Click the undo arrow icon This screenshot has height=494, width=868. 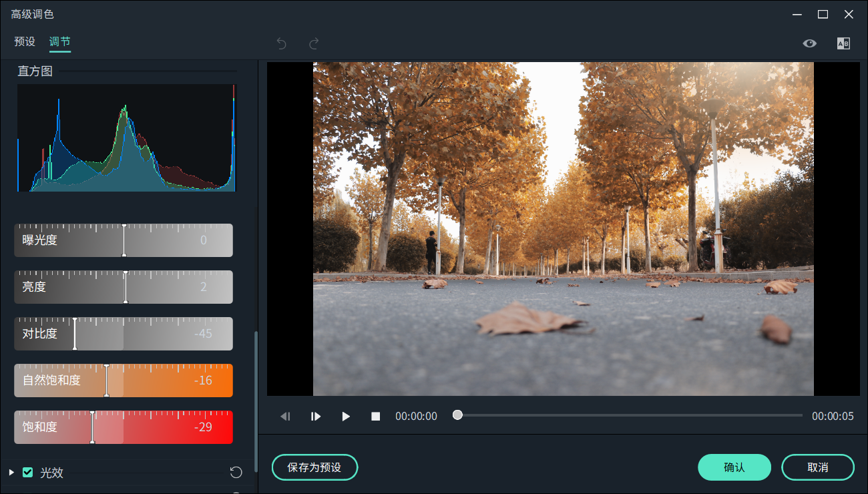[281, 44]
